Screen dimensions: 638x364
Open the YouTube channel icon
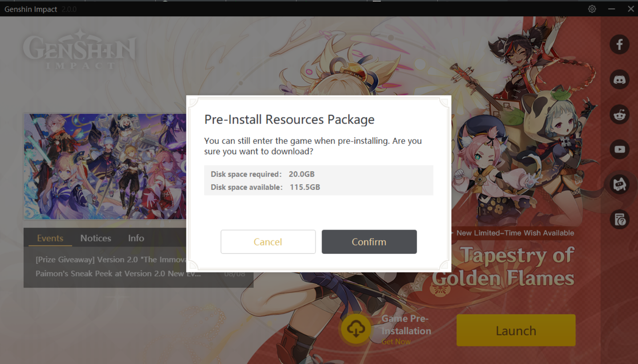[x=620, y=149]
